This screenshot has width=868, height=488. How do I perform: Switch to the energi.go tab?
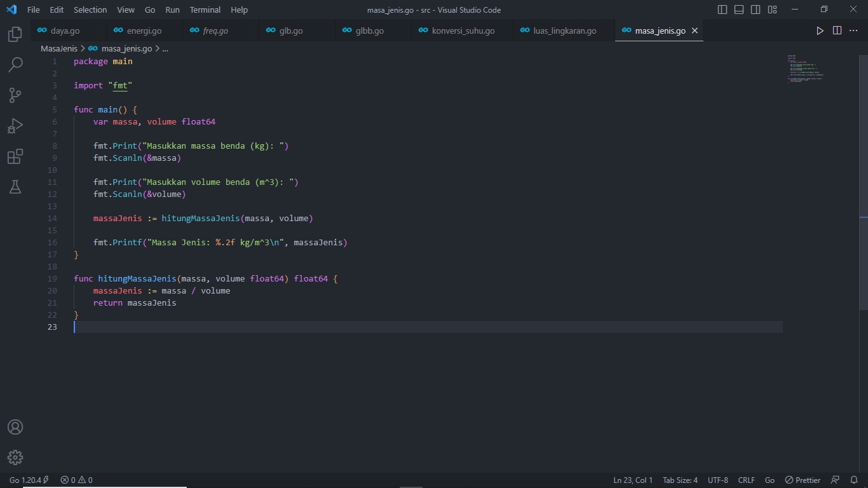coord(144,30)
